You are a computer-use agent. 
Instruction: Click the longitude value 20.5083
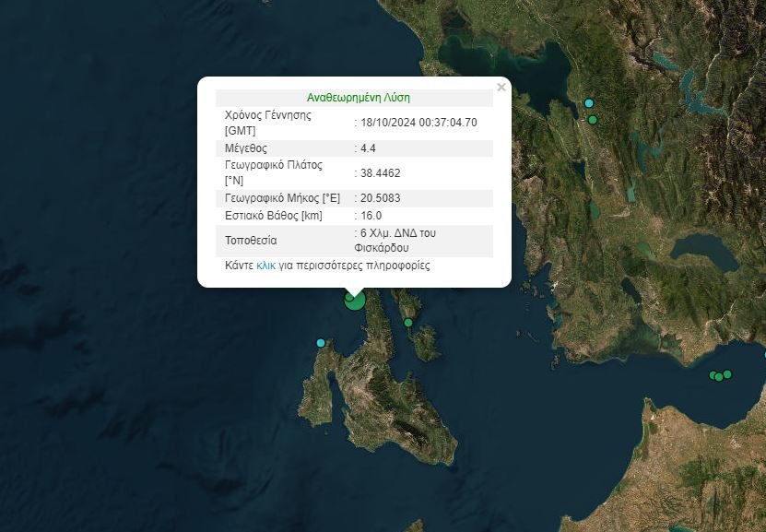[380, 198]
